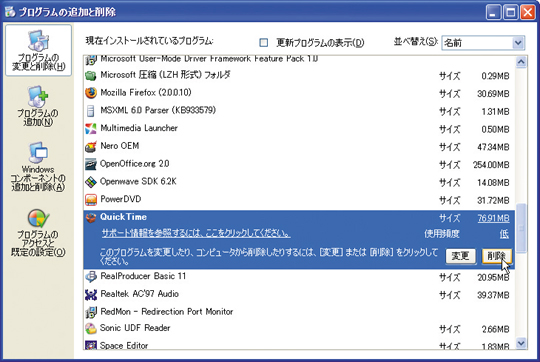Screen dimensions: 540x362
Task: Close the Add or Remove Programs window
Action: point(527,12)
